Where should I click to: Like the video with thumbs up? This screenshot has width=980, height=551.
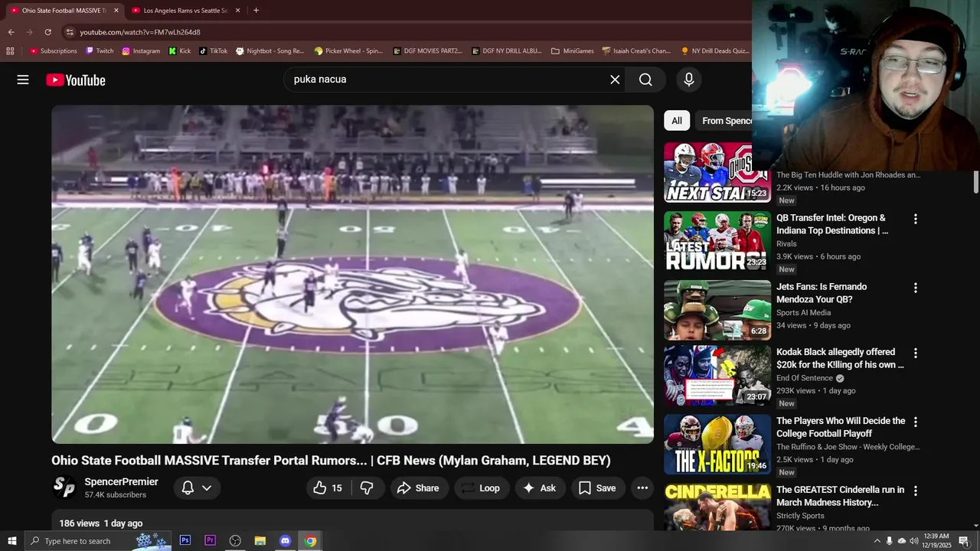329,487
